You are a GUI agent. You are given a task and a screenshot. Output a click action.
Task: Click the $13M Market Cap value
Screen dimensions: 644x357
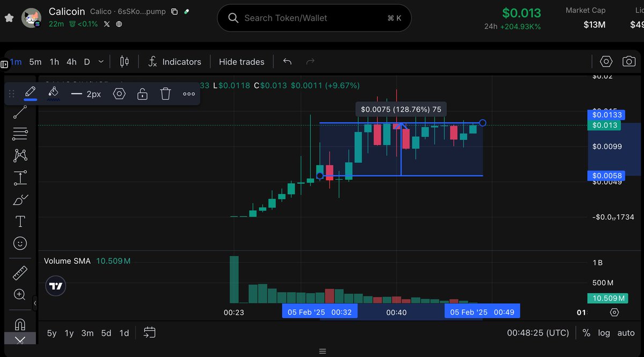tap(594, 25)
